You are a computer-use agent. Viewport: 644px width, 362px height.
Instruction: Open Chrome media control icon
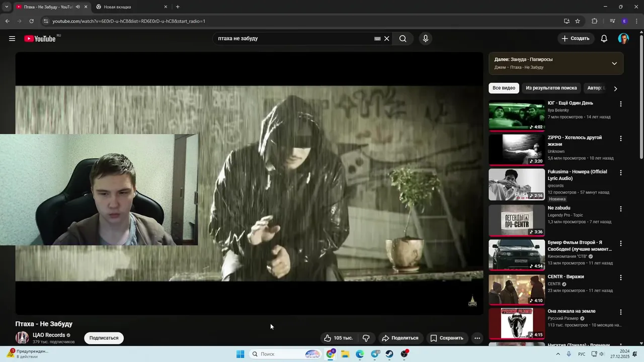coord(612,21)
